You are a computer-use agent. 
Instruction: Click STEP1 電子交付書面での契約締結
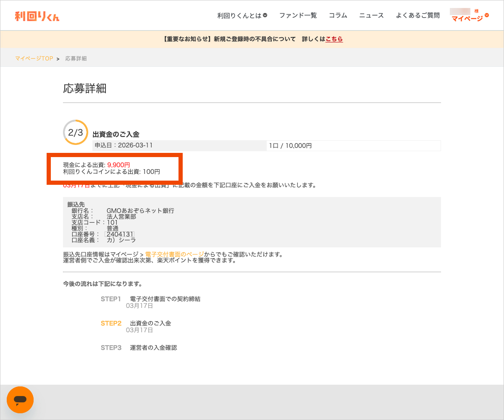click(150, 299)
